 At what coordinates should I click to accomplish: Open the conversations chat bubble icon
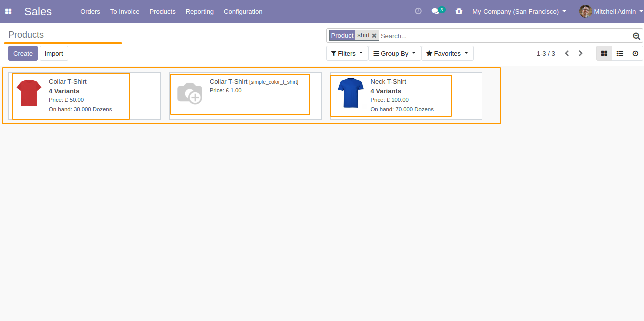point(435,11)
